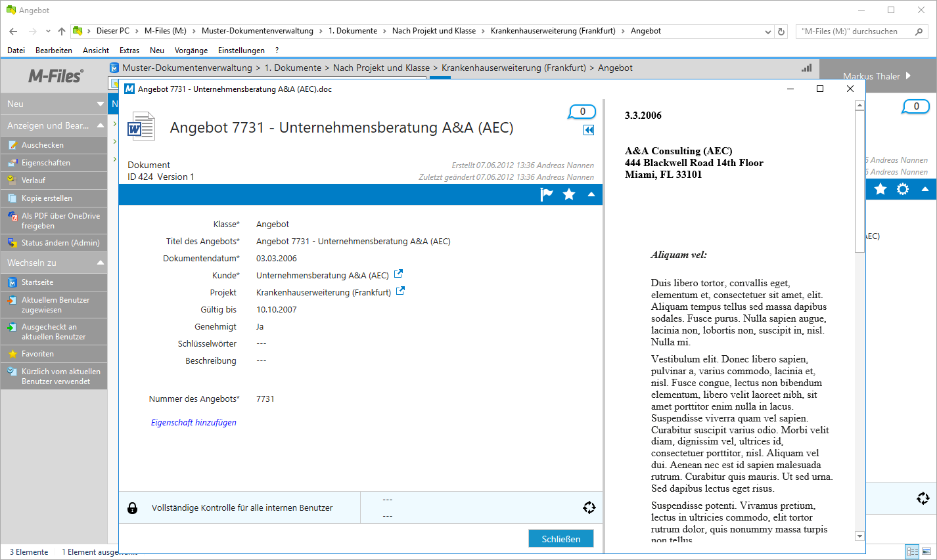937x560 pixels.
Task: Expand the 'Neu' sidebar dropdown
Action: [101, 104]
